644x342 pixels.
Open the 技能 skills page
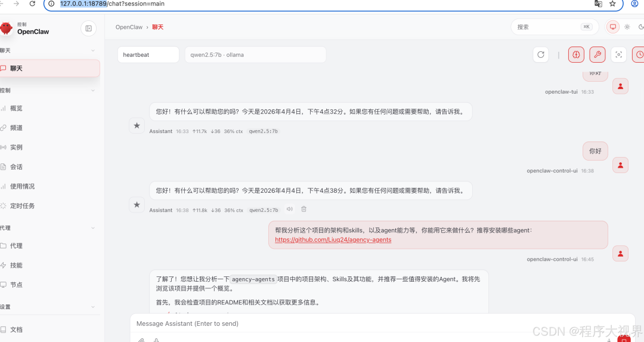(17, 265)
